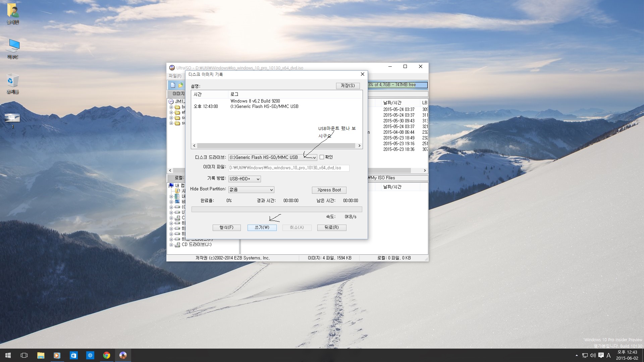Select the CD 드라이브(J:) drive icon
Screen dimensions: 644x362
[178, 245]
